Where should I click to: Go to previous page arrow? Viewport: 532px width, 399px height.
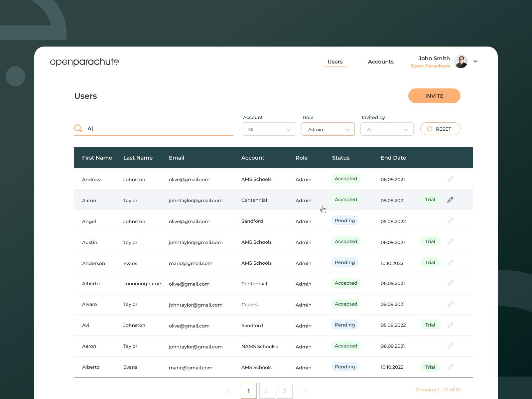pyautogui.click(x=229, y=391)
